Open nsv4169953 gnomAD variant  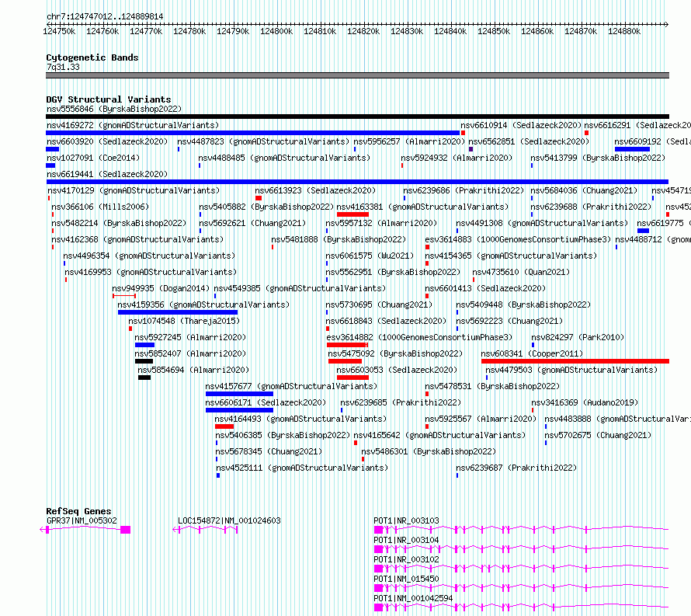click(151, 272)
